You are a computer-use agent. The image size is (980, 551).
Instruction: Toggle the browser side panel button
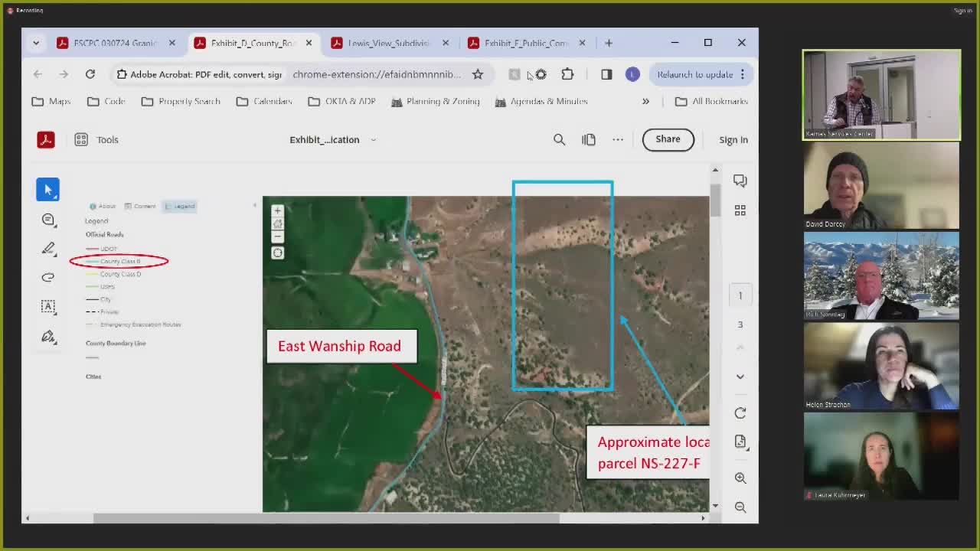[606, 74]
